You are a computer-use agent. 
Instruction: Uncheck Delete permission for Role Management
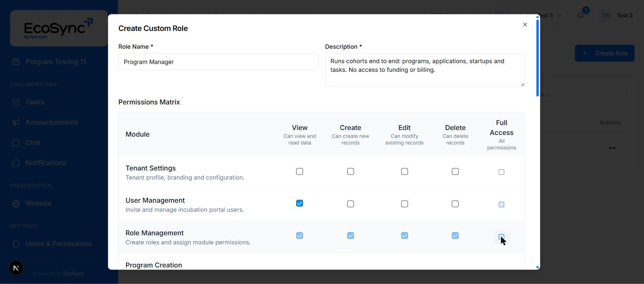pos(455,236)
